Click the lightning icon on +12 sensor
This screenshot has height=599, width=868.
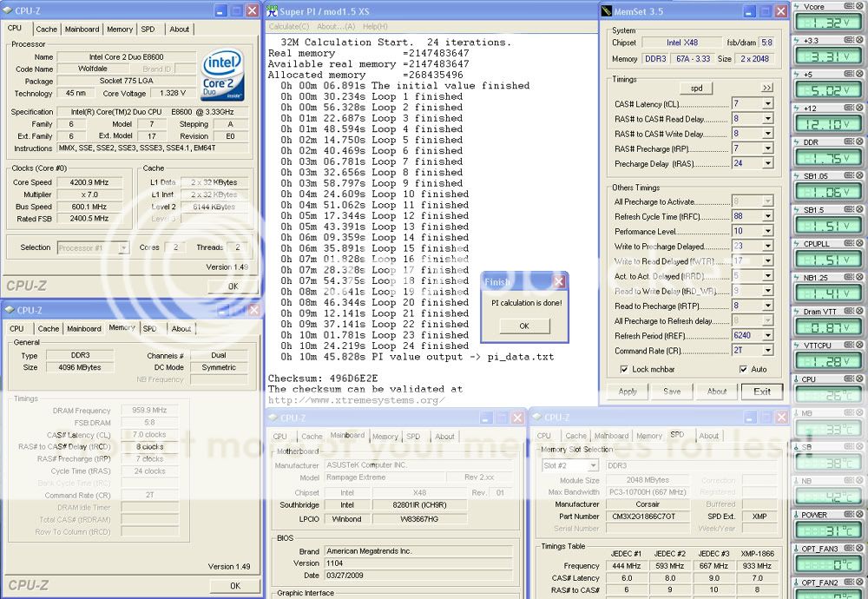pyautogui.click(x=797, y=108)
